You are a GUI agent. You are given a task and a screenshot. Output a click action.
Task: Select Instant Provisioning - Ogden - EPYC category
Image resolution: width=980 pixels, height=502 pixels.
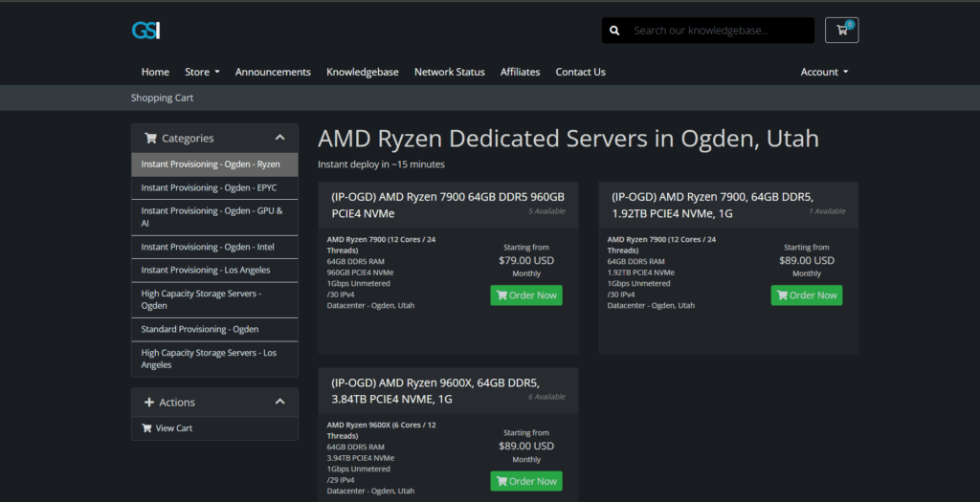tap(214, 188)
